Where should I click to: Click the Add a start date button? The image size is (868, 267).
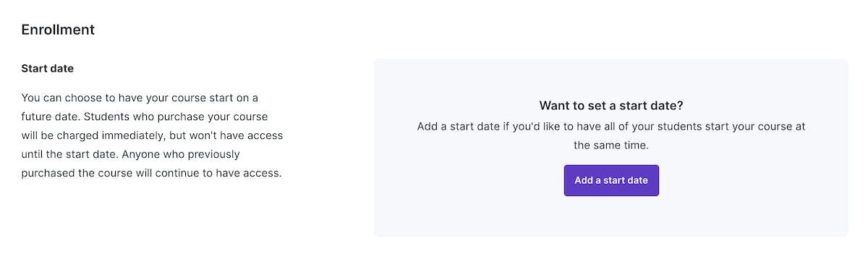pyautogui.click(x=611, y=180)
